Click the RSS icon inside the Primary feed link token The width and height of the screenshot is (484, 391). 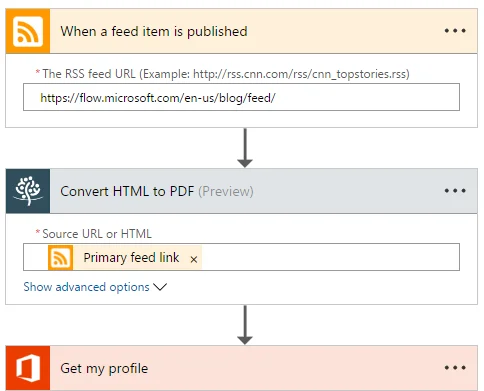tap(60, 257)
